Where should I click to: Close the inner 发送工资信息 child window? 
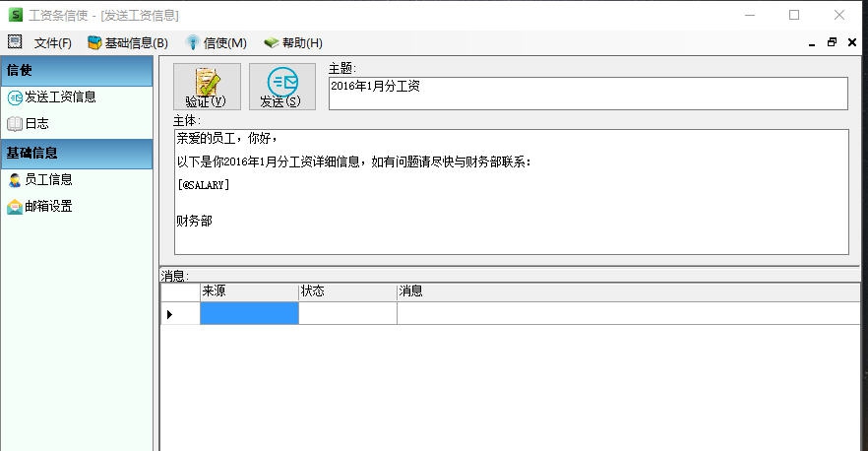[x=852, y=42]
